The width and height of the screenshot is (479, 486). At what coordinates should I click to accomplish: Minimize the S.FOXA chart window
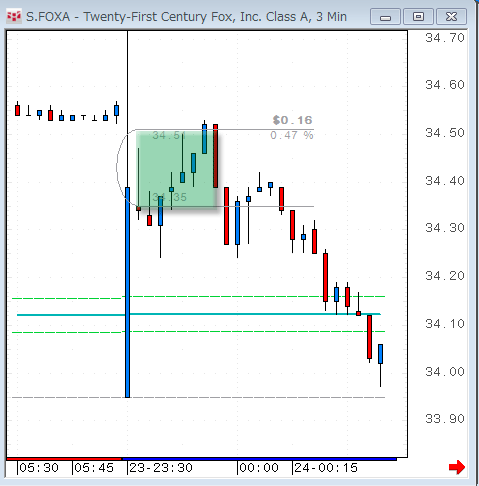click(x=385, y=17)
